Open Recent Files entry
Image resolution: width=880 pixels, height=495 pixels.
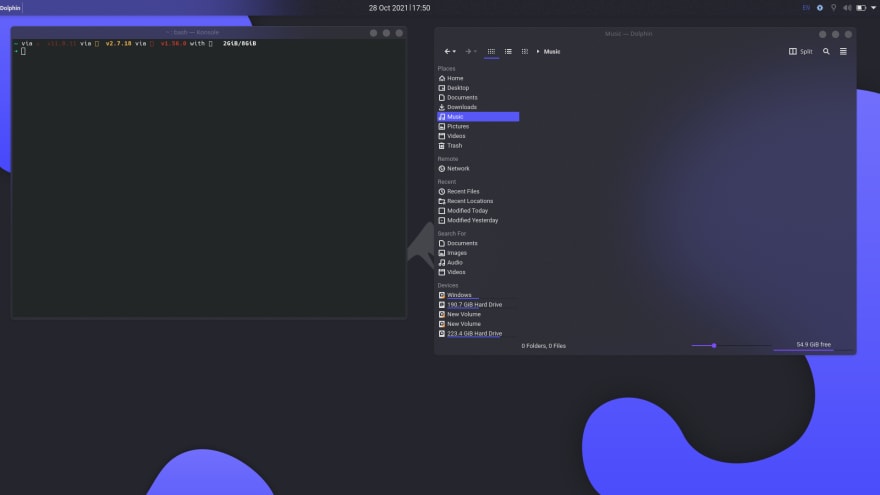click(x=478, y=191)
